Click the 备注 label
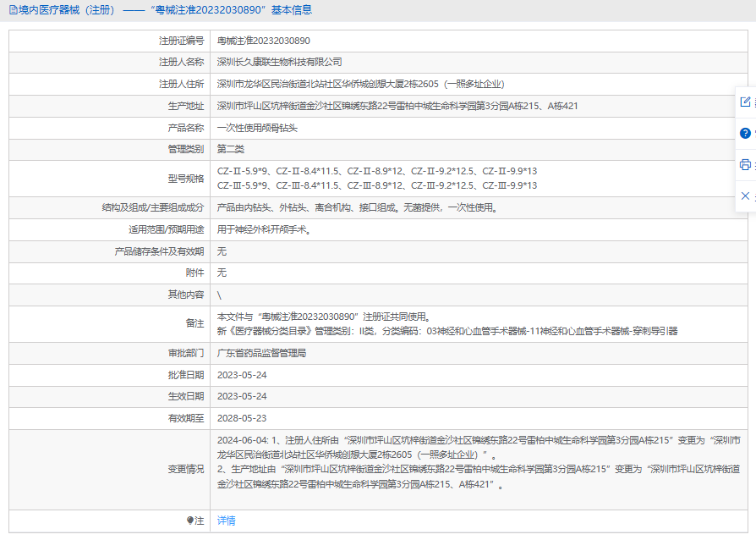The height and width of the screenshot is (540, 756). pyautogui.click(x=194, y=323)
